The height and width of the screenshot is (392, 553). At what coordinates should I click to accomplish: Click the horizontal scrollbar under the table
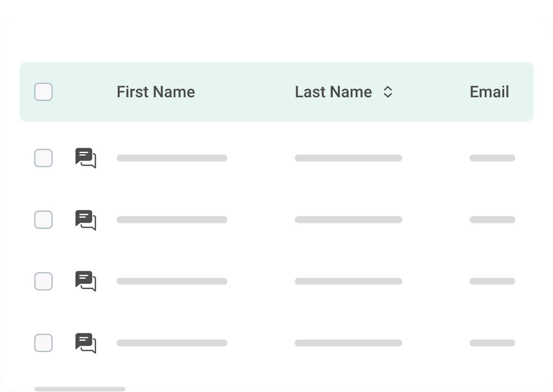[x=80, y=389]
